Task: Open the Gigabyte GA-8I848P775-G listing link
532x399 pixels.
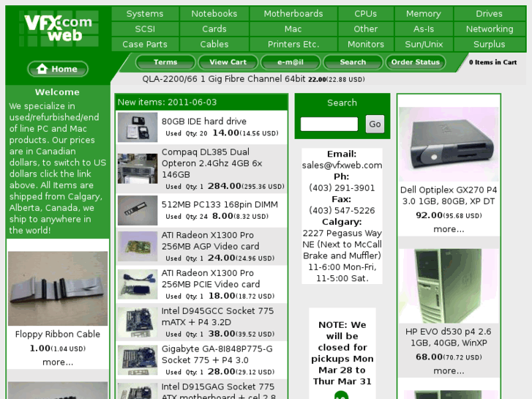Action: point(217,354)
